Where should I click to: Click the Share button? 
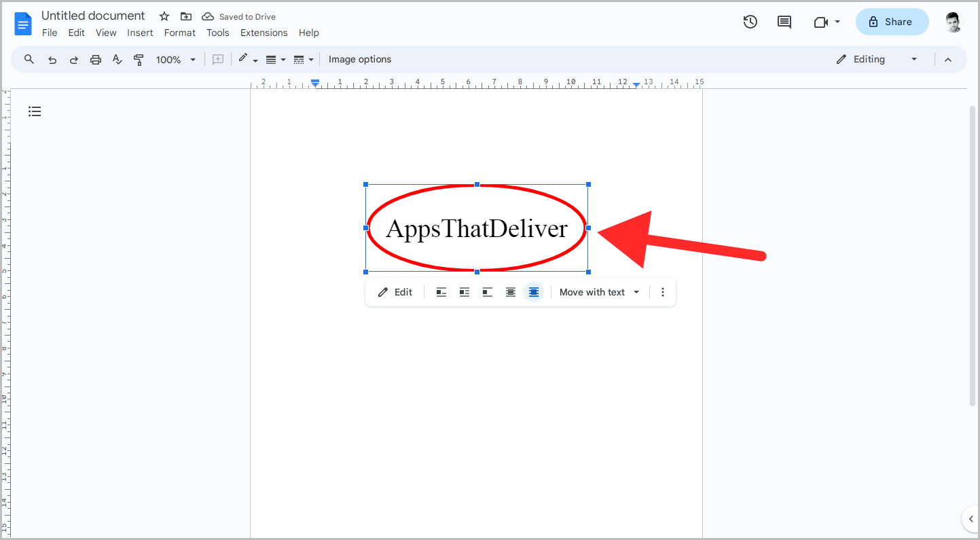point(892,22)
